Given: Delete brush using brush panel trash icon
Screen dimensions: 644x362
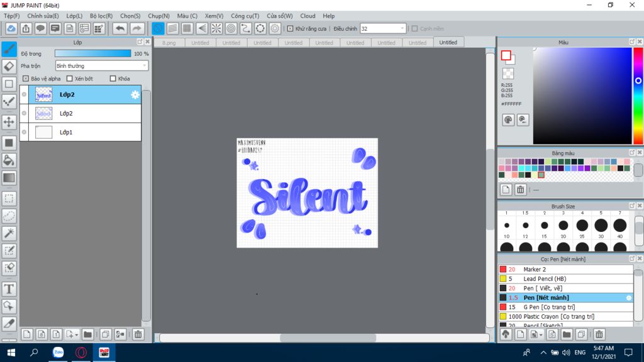Looking at the screenshot, I should point(599,334).
